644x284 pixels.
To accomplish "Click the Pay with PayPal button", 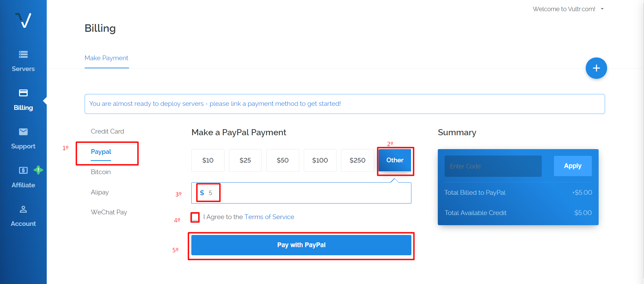I will [x=301, y=245].
